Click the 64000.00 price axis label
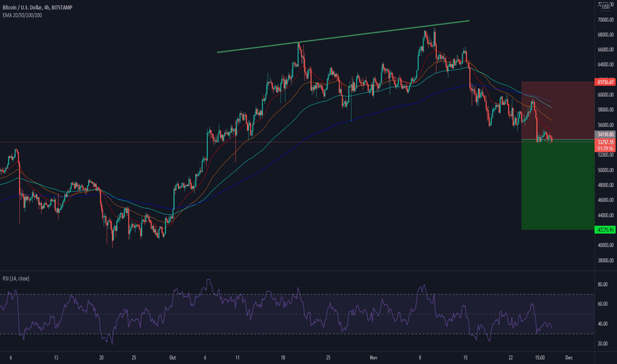This screenshot has width=617, height=364. 606,65
